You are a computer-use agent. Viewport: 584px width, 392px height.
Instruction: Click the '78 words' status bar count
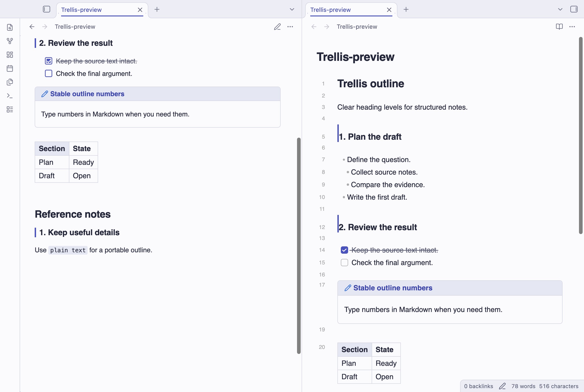(523, 386)
